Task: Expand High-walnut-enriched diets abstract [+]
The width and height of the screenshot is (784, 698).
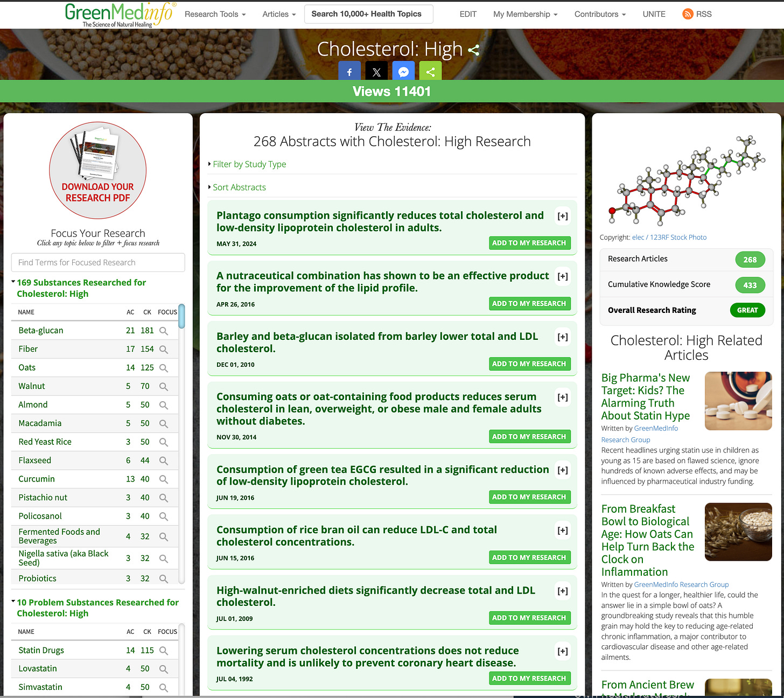Action: click(563, 591)
